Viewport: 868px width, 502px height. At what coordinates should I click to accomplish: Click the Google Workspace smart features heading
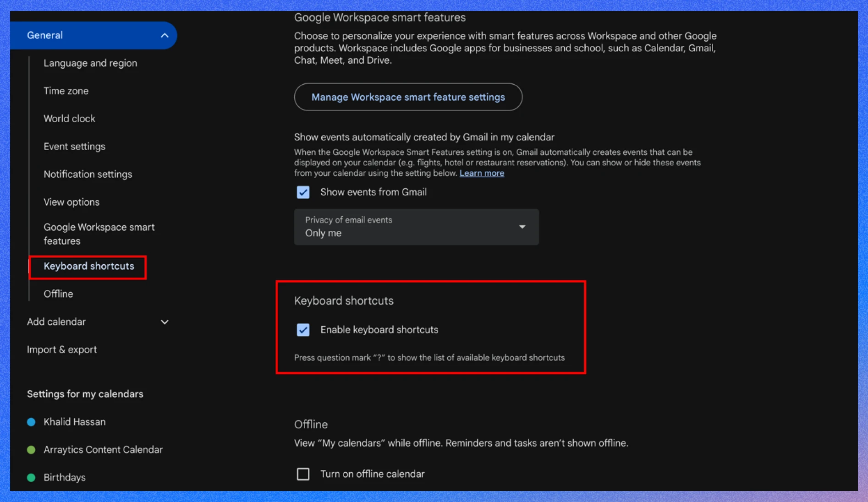click(x=379, y=17)
